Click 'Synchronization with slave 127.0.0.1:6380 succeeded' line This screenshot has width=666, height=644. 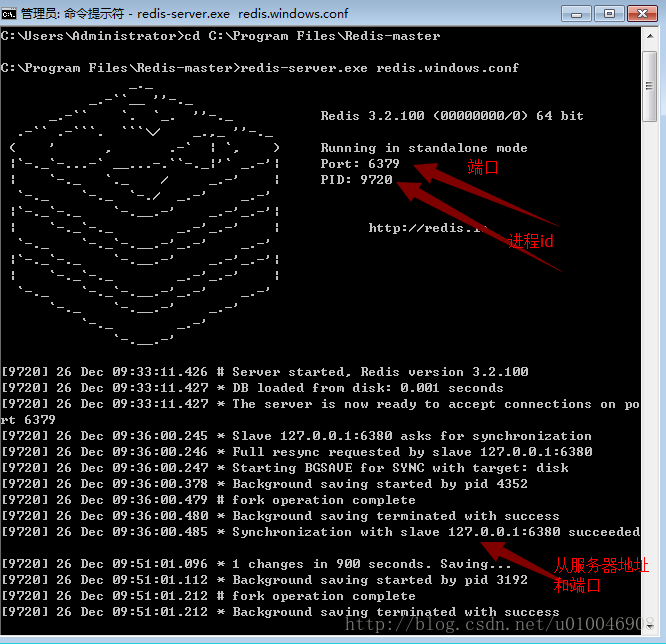(x=321, y=532)
